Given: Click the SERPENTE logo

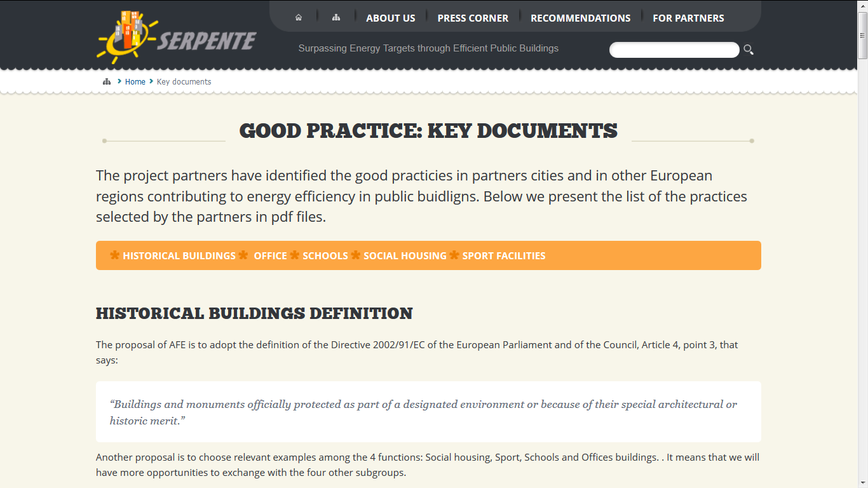Looking at the screenshot, I should pos(177,37).
